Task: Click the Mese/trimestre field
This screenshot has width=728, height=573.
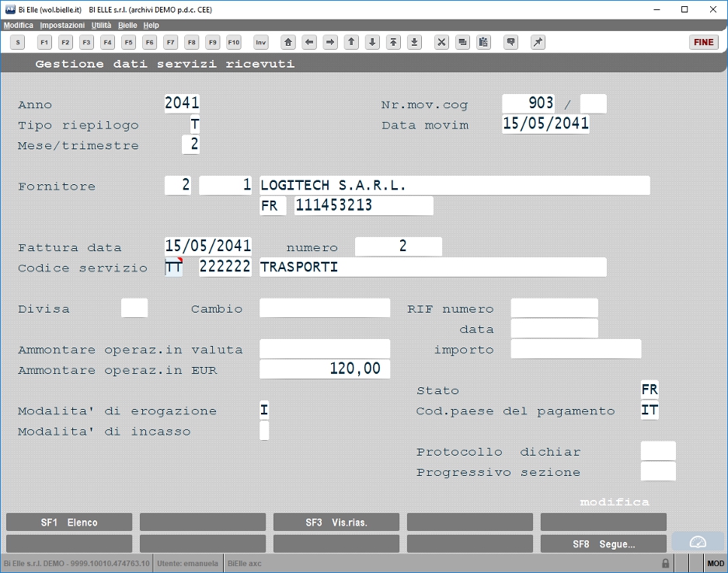Action: click(191, 145)
